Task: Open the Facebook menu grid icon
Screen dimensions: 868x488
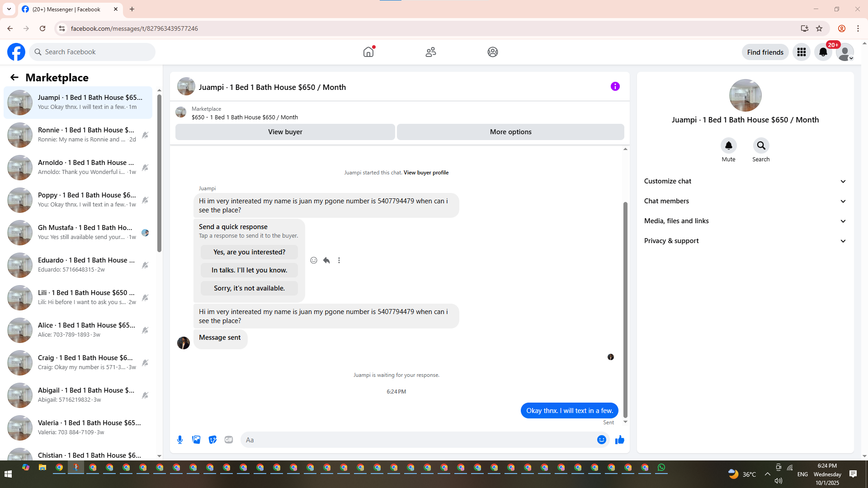Action: 802,52
